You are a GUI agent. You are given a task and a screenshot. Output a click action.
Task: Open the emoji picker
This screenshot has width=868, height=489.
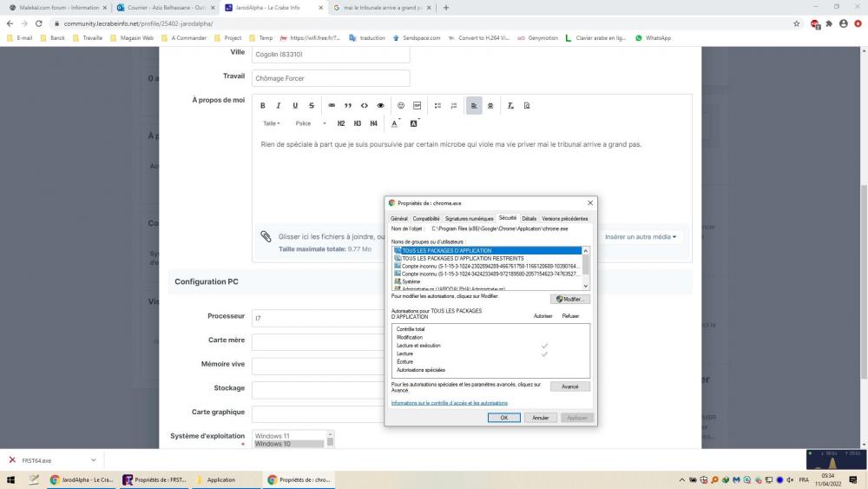pyautogui.click(x=401, y=105)
